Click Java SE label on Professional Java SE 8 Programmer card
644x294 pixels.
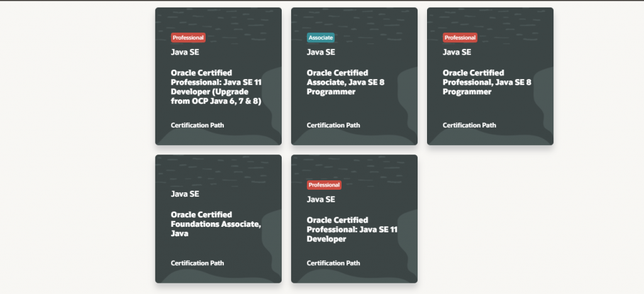click(457, 52)
